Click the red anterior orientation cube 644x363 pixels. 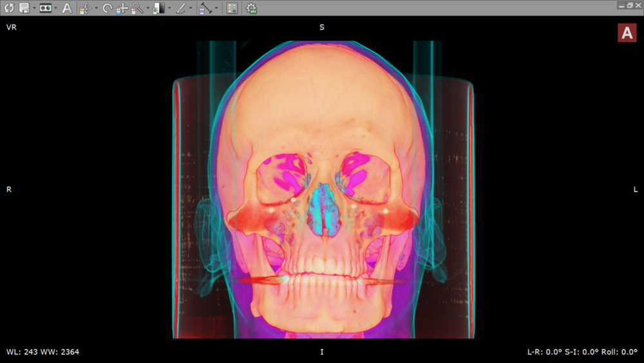pos(627,33)
